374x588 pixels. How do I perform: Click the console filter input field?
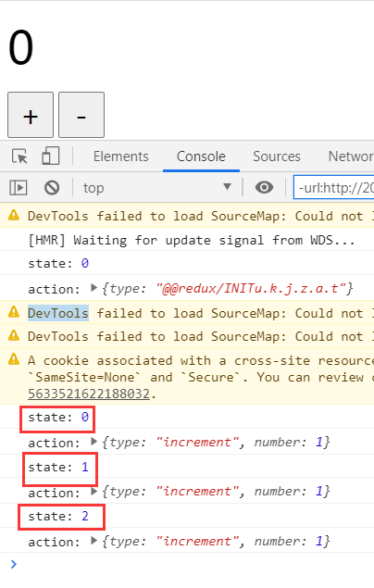(x=334, y=187)
